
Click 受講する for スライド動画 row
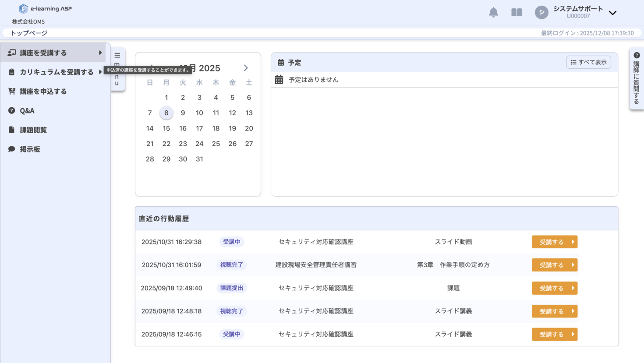coord(554,242)
